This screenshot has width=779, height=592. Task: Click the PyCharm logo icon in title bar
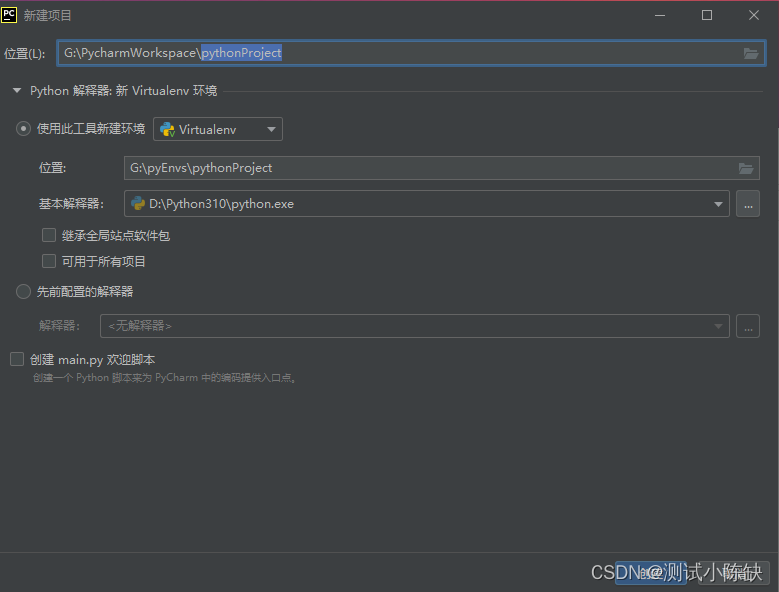[x=9, y=15]
